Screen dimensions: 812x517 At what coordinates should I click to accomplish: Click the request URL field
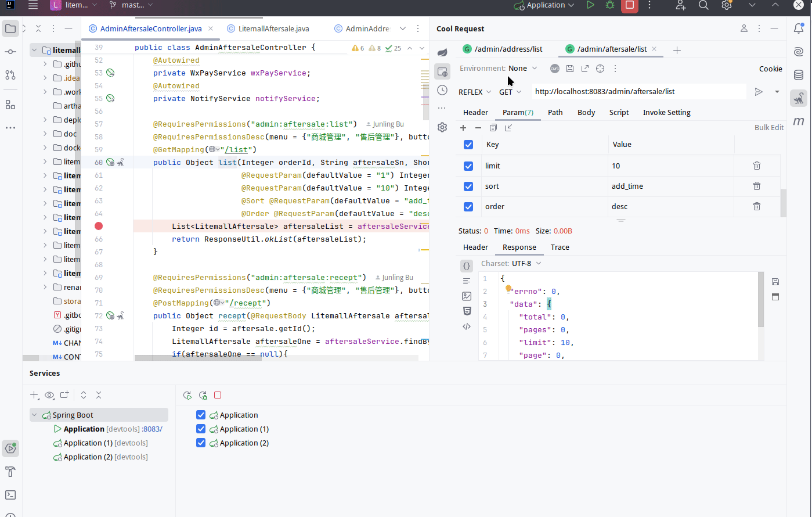tap(638, 92)
